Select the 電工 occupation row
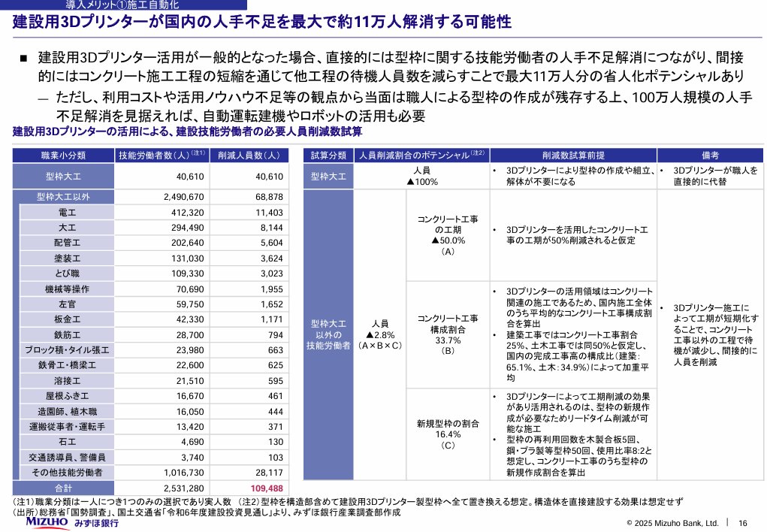Image resolution: width=767 pixels, height=532 pixels. click(74, 212)
